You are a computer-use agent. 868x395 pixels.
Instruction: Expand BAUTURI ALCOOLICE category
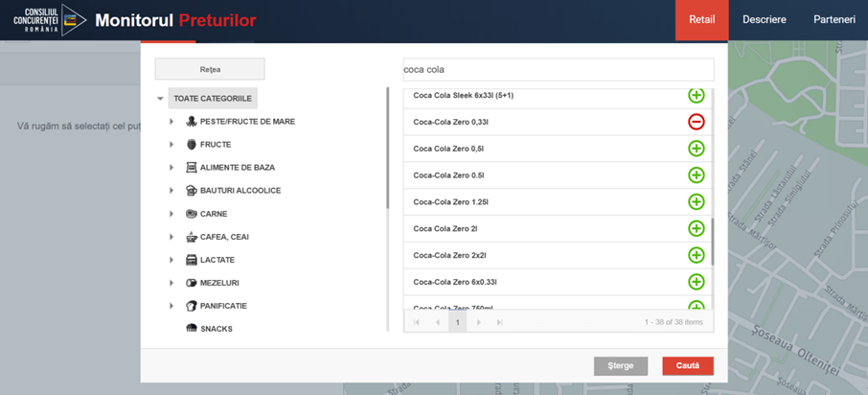(171, 191)
